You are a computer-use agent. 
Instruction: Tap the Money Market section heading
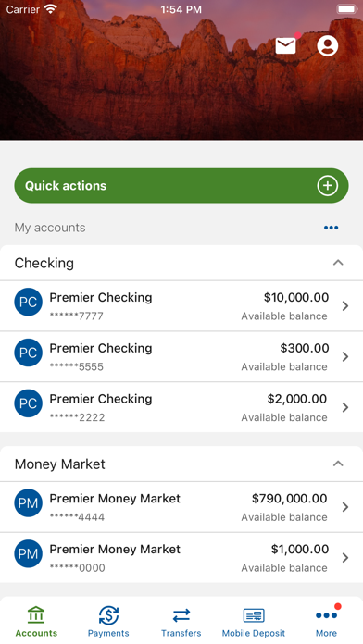pos(60,464)
